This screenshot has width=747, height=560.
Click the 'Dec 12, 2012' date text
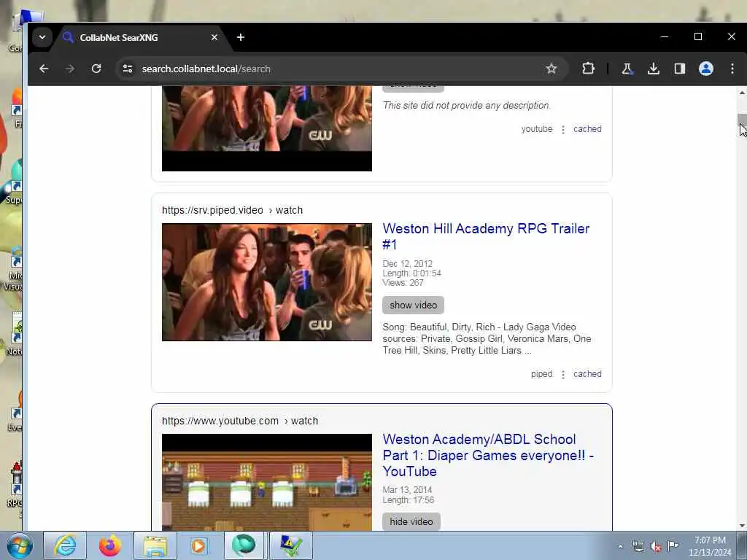(x=407, y=264)
